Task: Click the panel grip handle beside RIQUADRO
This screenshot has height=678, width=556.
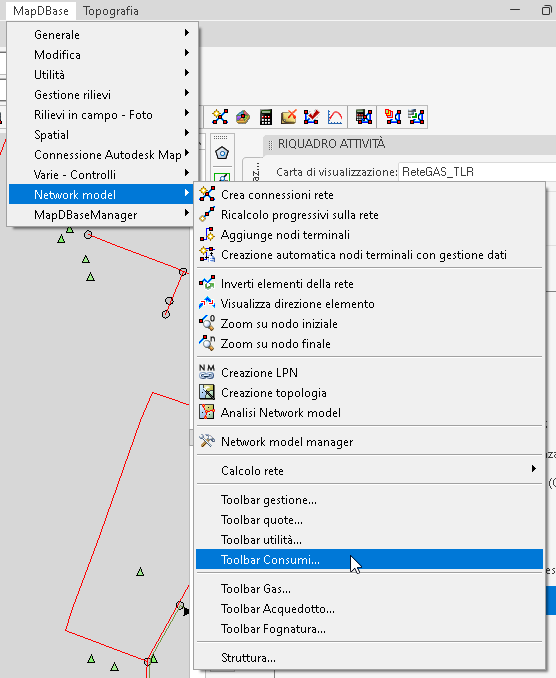Action: click(271, 145)
